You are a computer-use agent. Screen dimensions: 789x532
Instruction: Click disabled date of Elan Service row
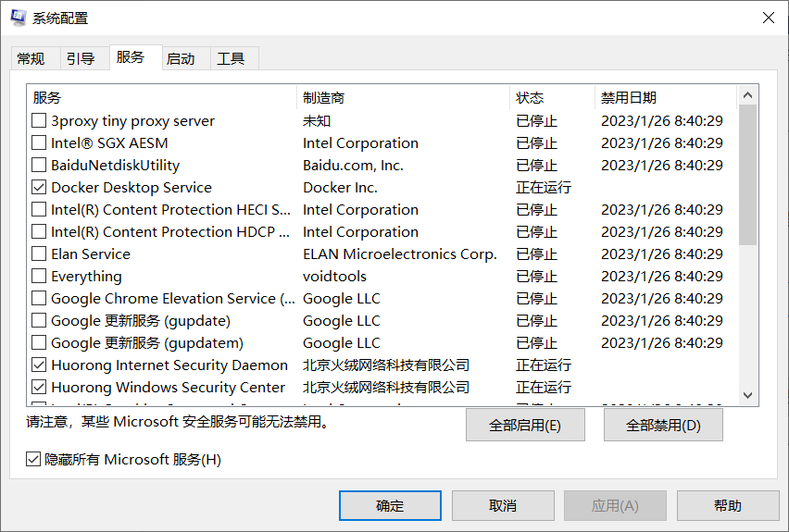[662, 254]
